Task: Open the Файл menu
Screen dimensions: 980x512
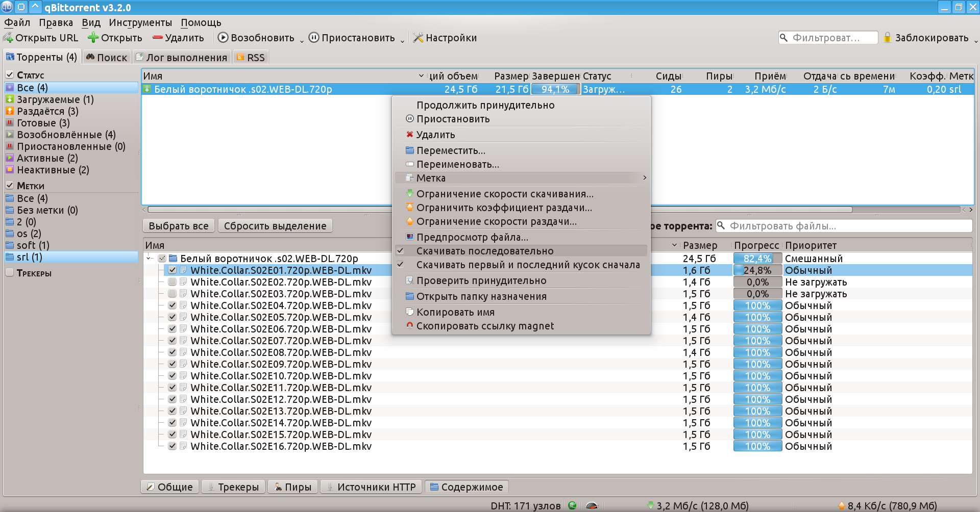Action: point(17,22)
